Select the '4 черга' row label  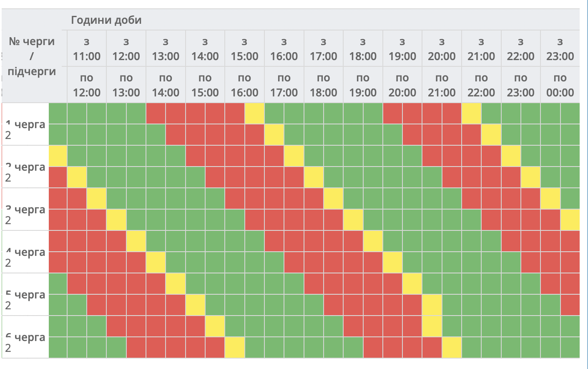tap(25, 252)
